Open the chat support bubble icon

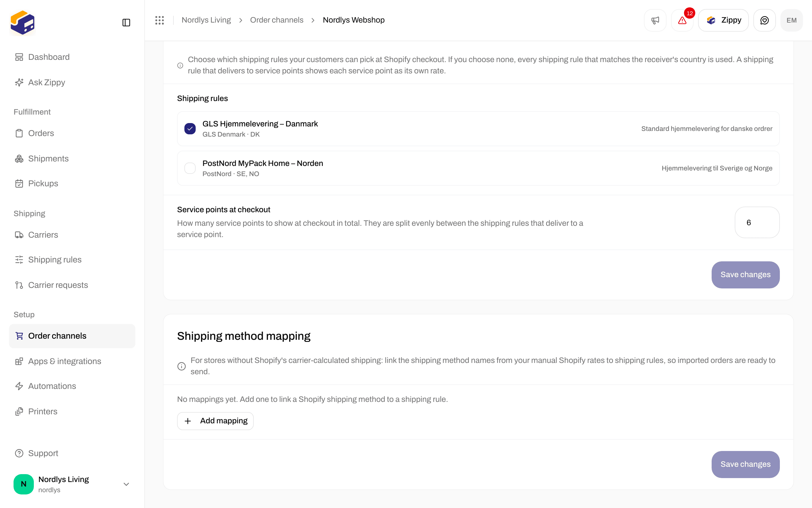coord(764,20)
